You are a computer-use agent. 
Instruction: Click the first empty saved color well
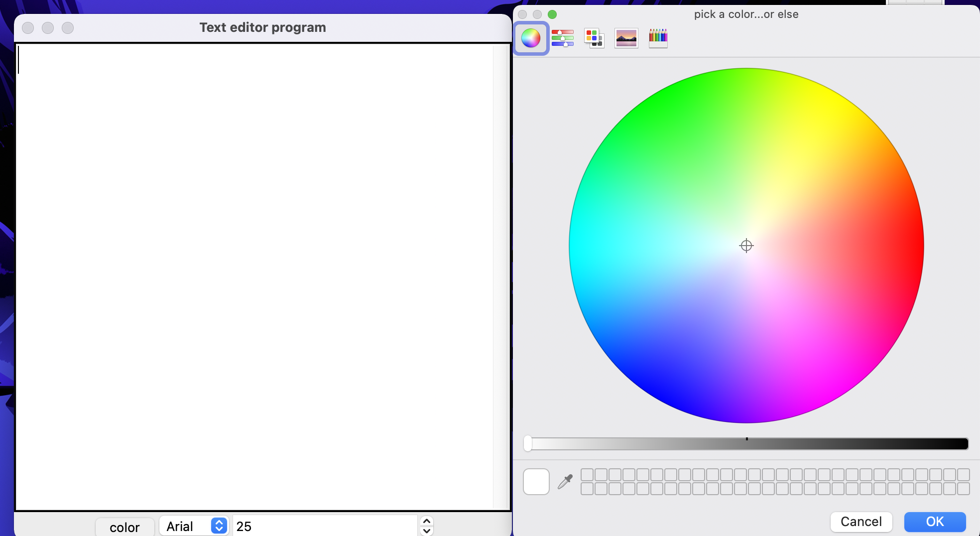pyautogui.click(x=587, y=474)
